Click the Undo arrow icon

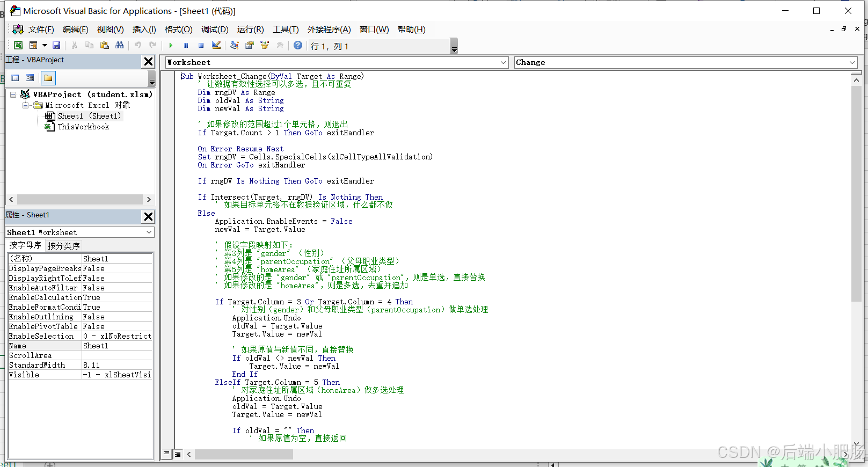tap(138, 45)
